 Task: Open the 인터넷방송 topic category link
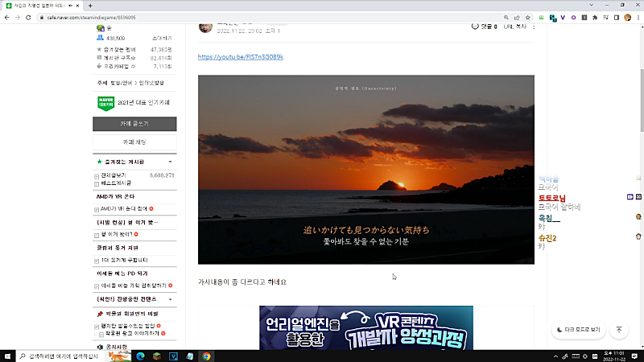[151, 83]
